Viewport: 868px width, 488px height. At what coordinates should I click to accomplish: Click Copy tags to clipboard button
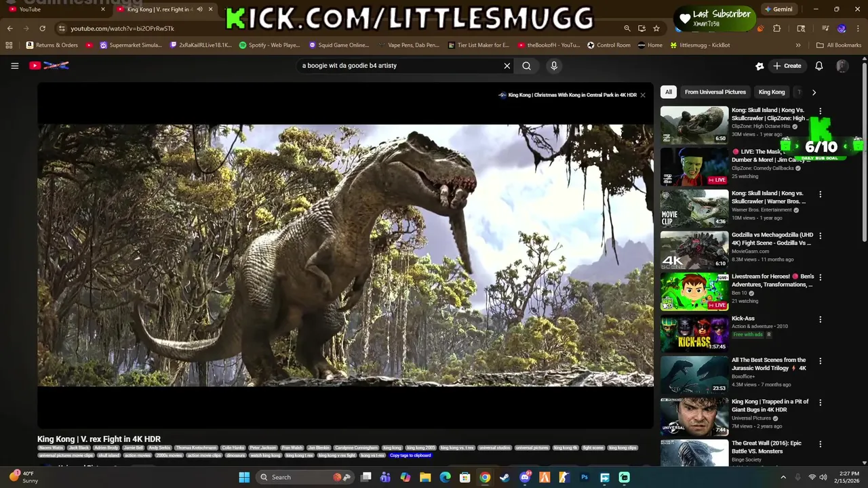point(410,455)
